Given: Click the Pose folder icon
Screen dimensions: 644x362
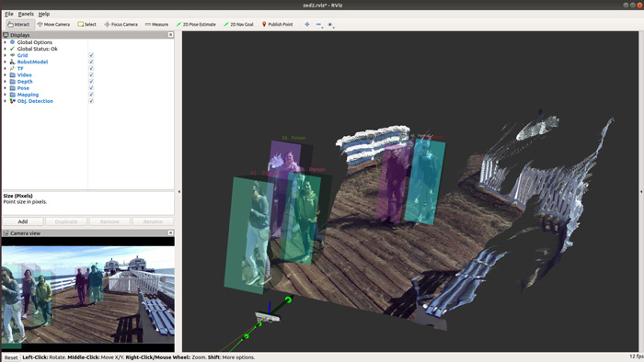Looking at the screenshot, I should [x=12, y=88].
